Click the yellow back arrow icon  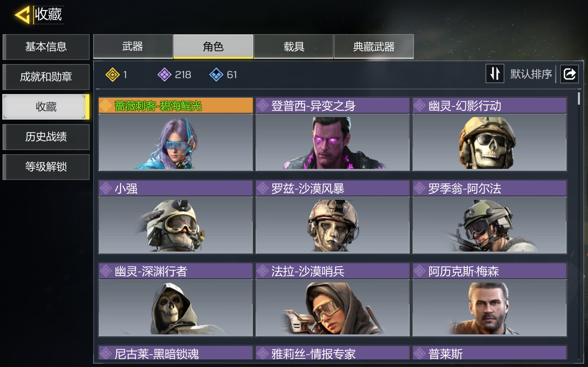point(22,15)
